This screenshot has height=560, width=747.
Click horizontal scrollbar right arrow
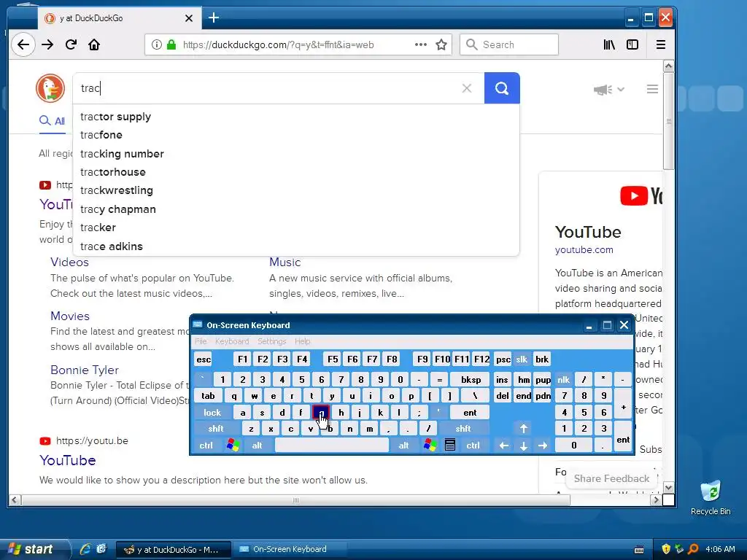(656, 500)
